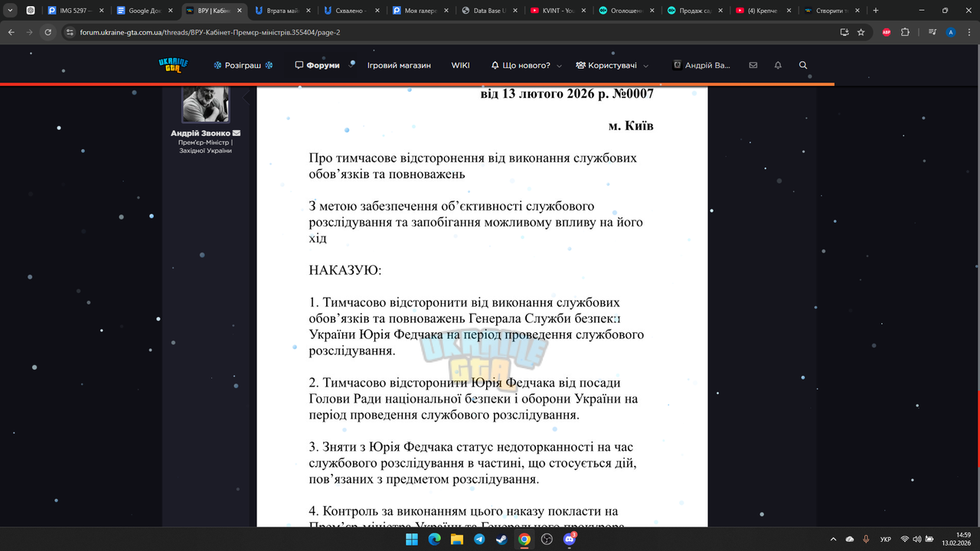Viewport: 980px width, 551px height.
Task: Switch to the Продаж сад tab
Action: click(694, 11)
